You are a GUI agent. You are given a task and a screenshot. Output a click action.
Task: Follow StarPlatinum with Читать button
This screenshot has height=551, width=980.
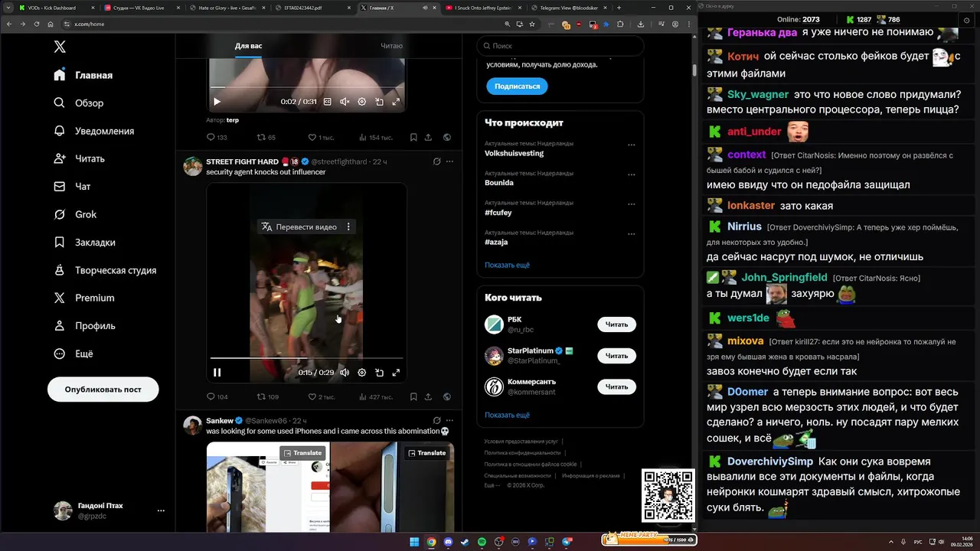pyautogui.click(x=616, y=356)
